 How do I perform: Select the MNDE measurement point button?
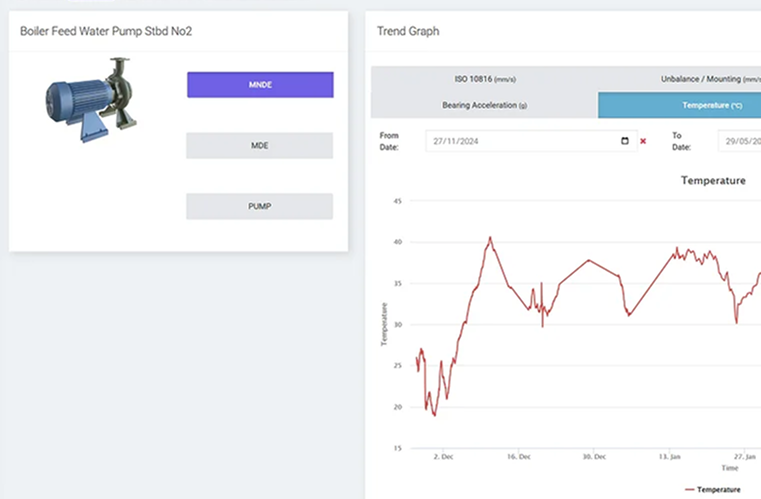pos(260,85)
